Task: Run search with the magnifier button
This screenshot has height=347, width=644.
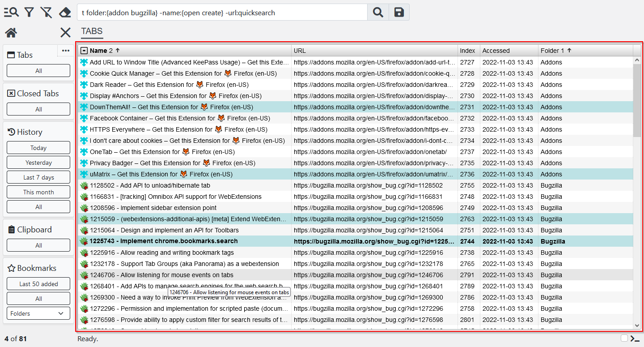Action: pos(378,13)
